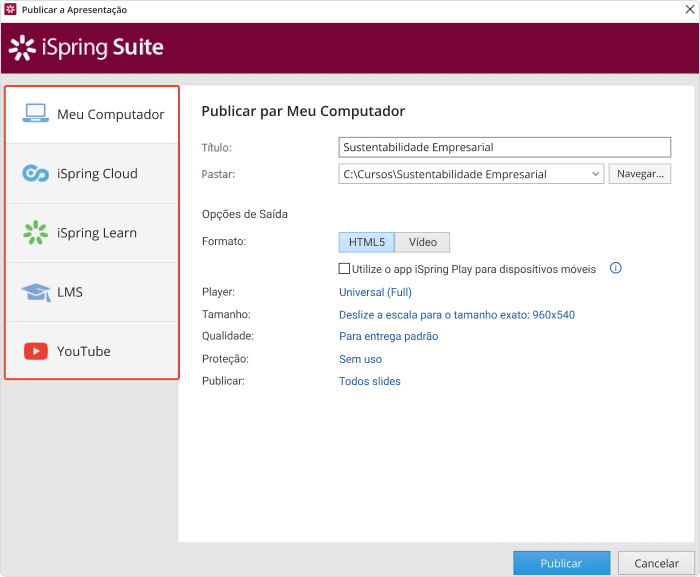Viewport: 700px width, 577px height.
Task: Click the small app icon in title bar
Action: [x=10, y=9]
